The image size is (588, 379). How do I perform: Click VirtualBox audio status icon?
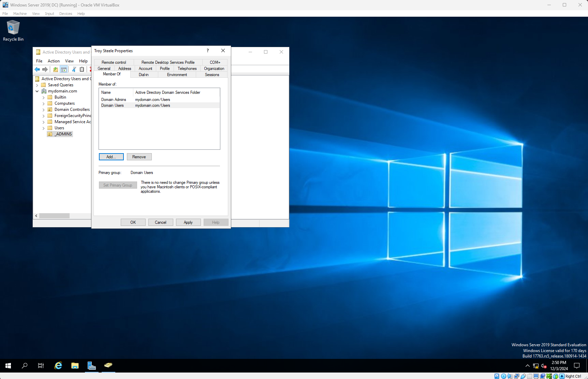pos(510,376)
